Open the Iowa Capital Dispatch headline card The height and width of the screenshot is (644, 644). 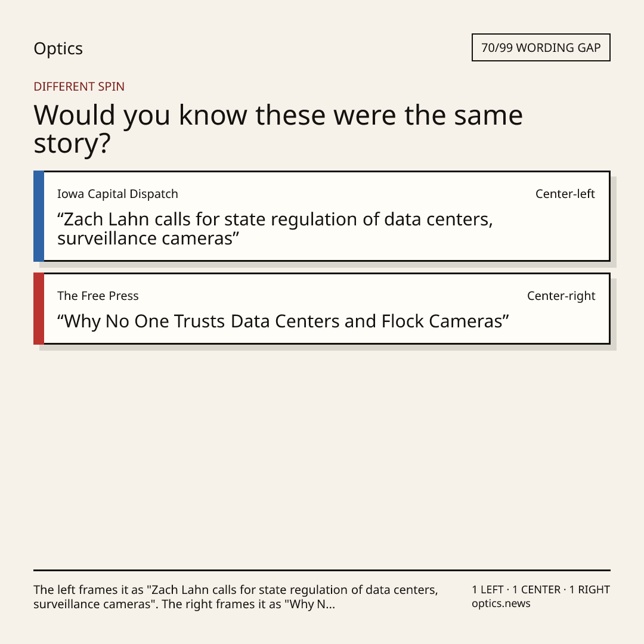[x=322, y=216]
